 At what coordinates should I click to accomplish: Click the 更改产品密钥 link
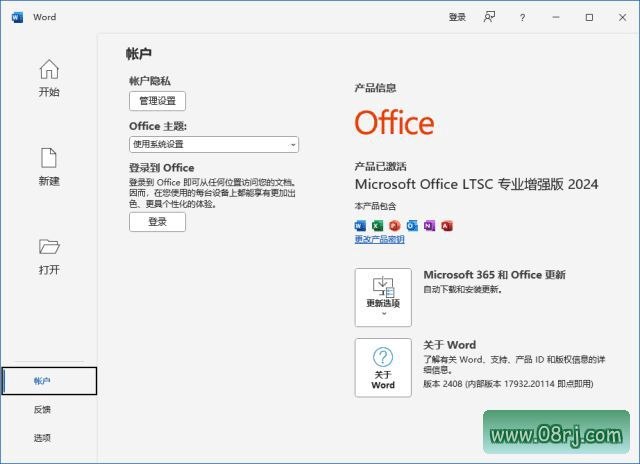(380, 240)
